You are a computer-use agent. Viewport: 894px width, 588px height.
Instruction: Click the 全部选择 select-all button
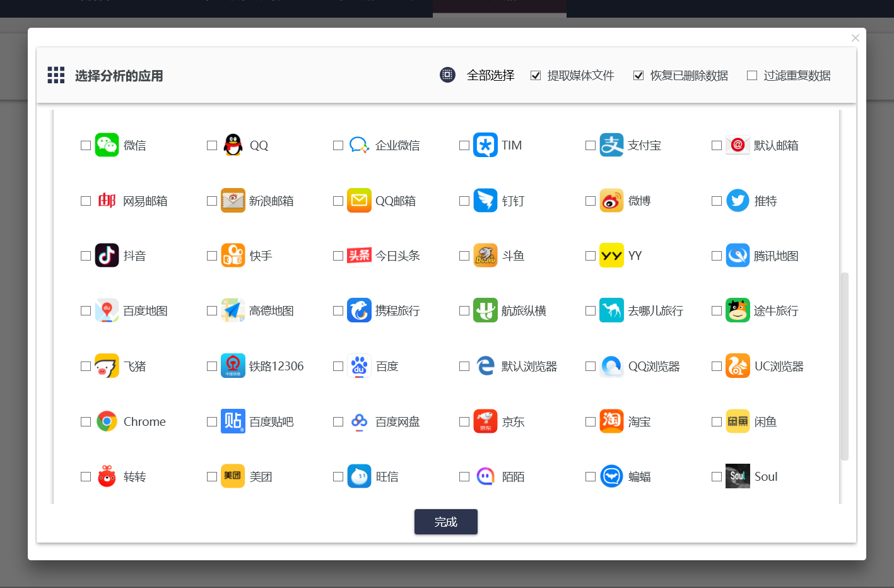click(x=478, y=75)
